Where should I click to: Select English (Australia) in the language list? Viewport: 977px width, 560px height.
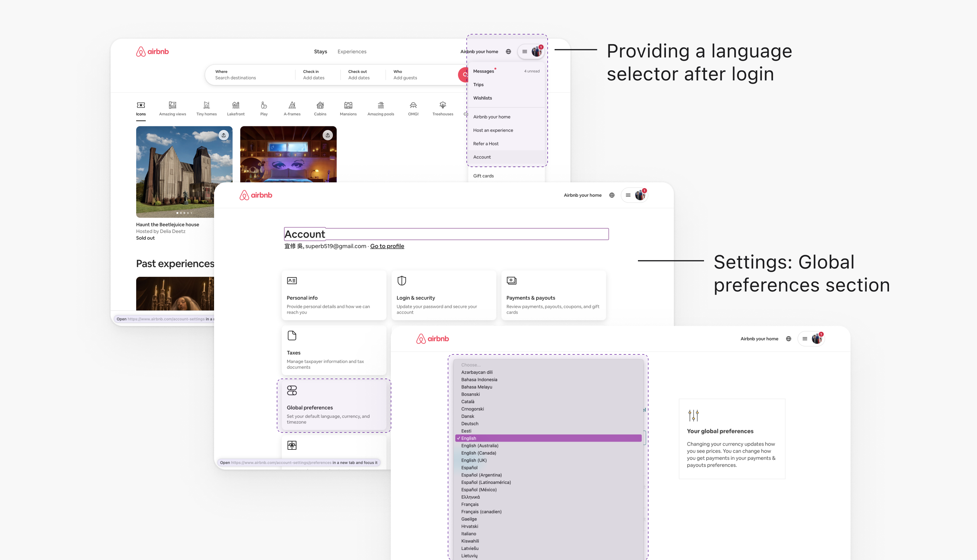[x=548, y=446]
